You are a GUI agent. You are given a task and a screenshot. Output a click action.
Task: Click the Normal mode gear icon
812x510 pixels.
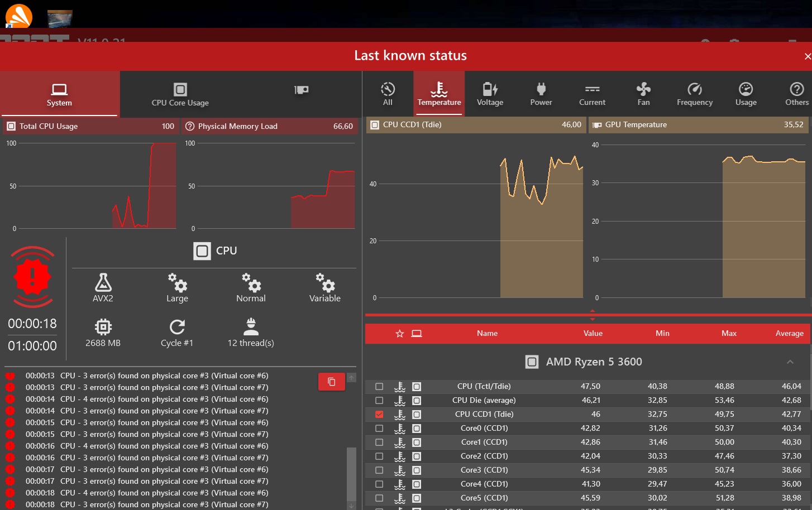[251, 282]
